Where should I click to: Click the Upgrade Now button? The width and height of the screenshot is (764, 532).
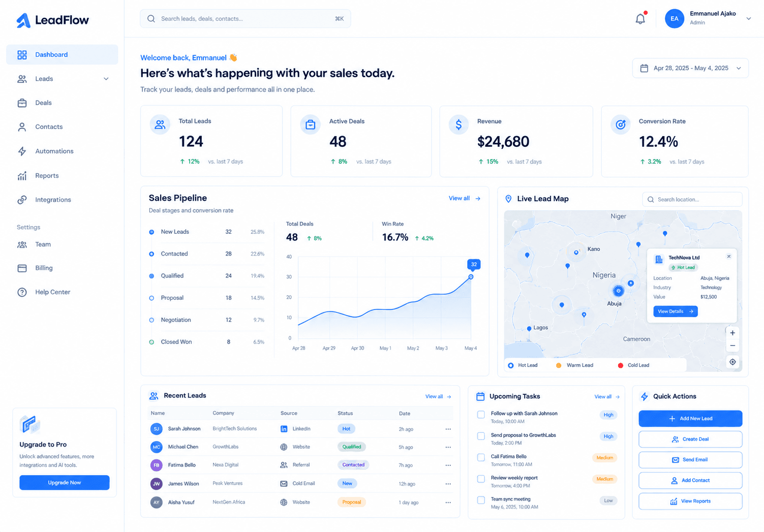point(65,483)
